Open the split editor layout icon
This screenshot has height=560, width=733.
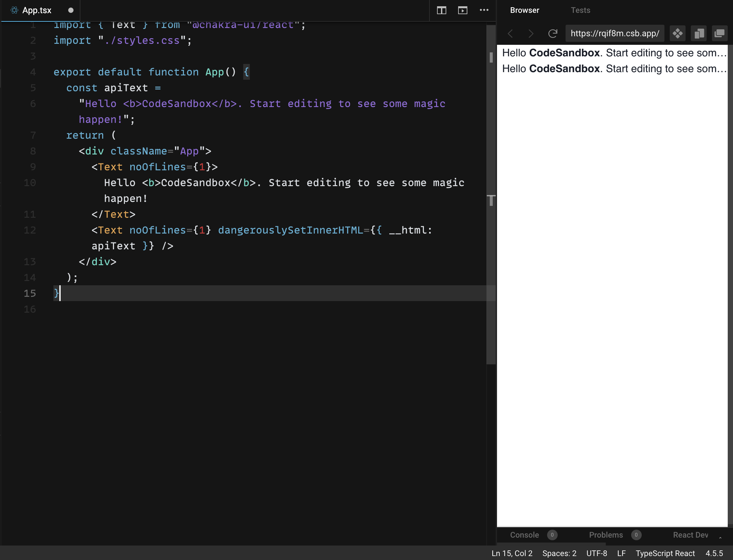pos(441,10)
